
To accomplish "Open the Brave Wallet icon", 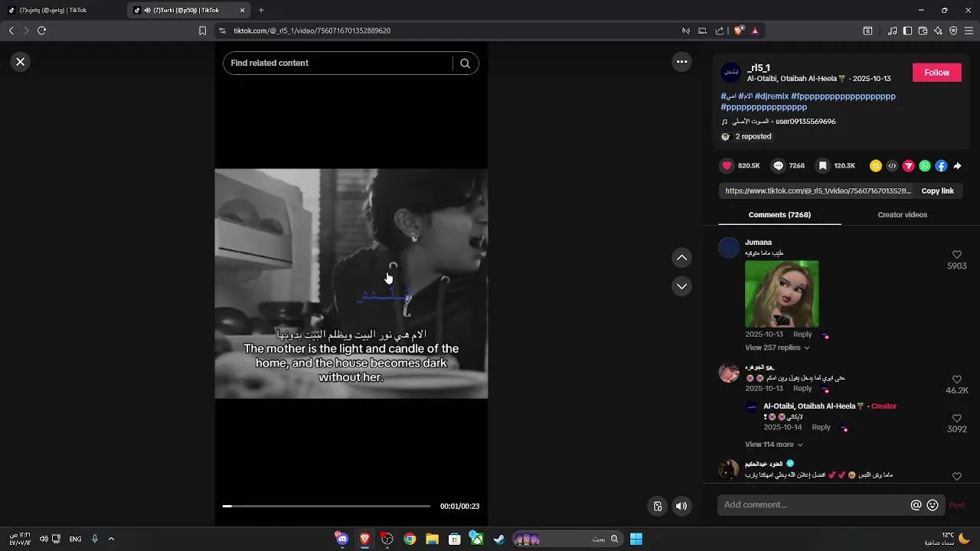I will 923,31.
